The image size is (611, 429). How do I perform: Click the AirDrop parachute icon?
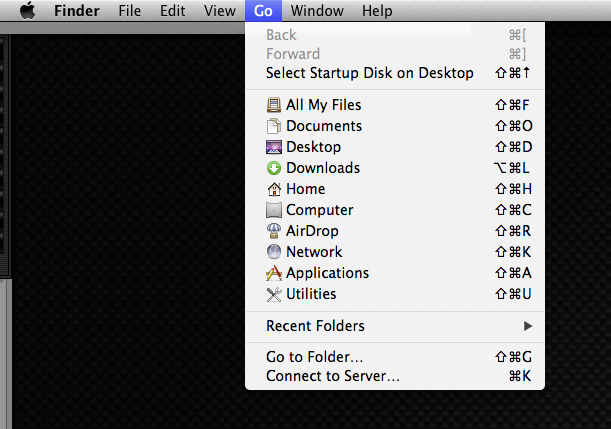pyautogui.click(x=274, y=231)
